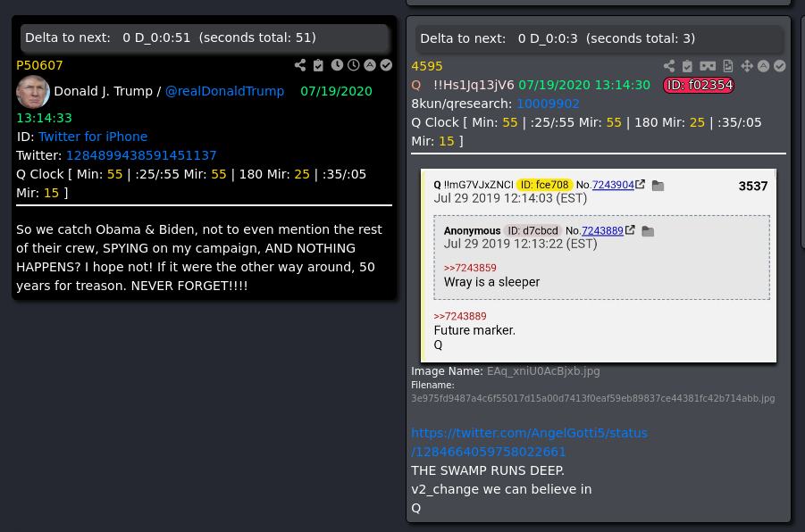Click the circled A icon on post 4595
Image resolution: width=805 pixels, height=532 pixels.
point(763,66)
